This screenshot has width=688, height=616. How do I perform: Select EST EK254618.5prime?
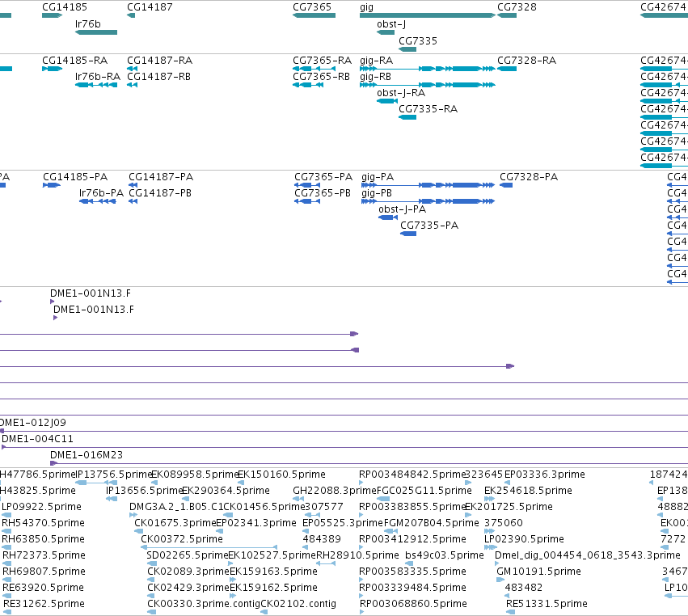click(x=528, y=491)
